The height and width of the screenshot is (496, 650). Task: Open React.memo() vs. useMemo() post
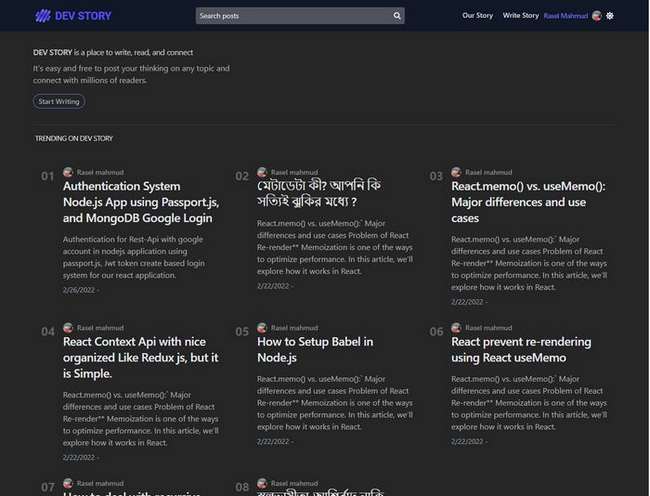528,202
